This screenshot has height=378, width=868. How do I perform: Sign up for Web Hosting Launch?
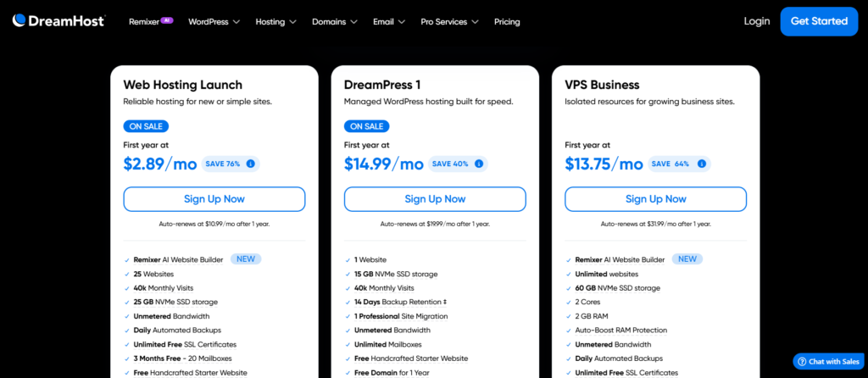point(214,199)
